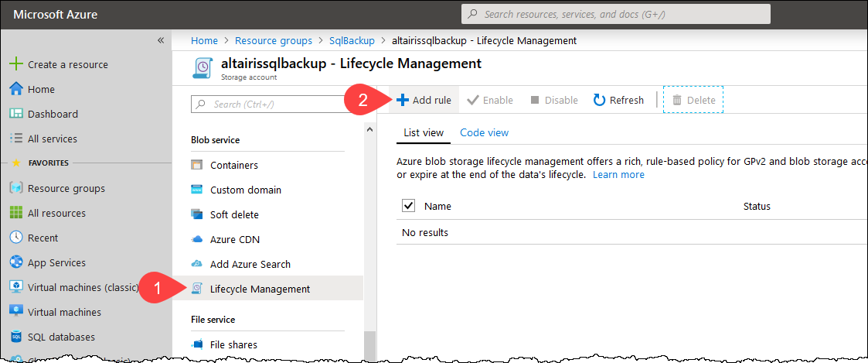Click the Azure CDN cloud icon
This screenshot has height=363, width=868.
coord(197,239)
